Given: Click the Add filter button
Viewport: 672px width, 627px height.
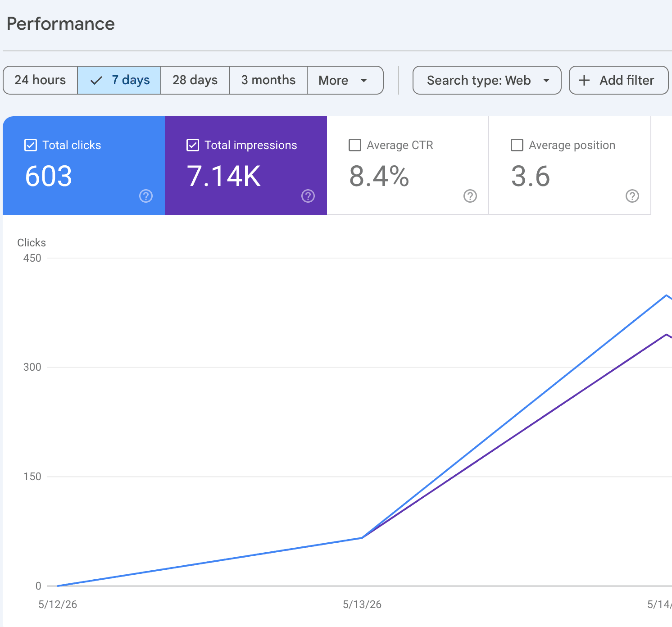Looking at the screenshot, I should 618,80.
